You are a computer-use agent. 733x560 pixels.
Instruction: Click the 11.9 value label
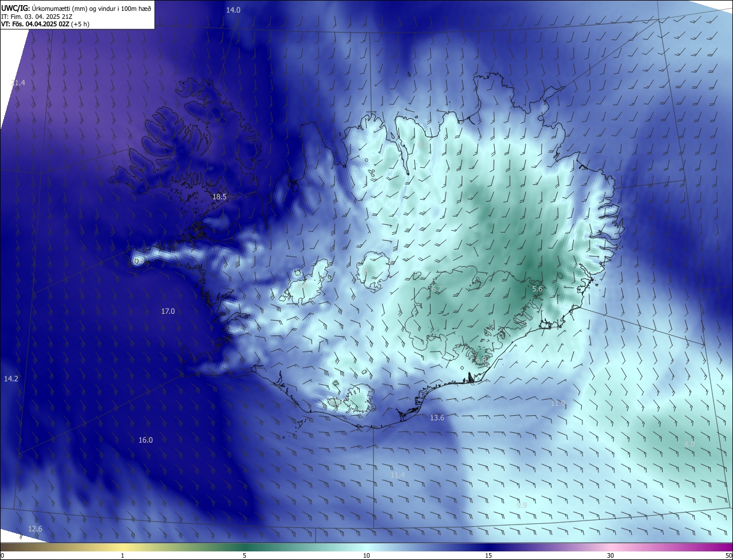(x=558, y=404)
